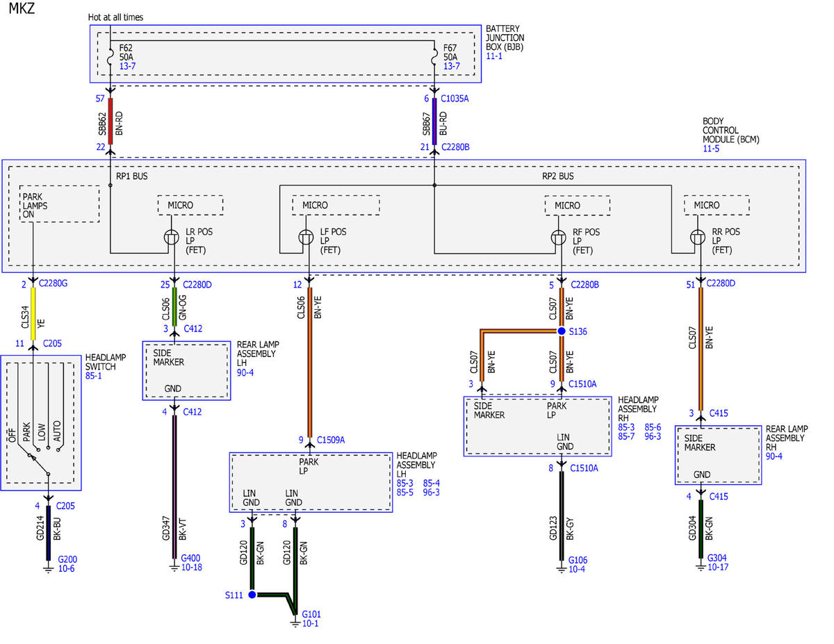Select the GN-OG wire color label

click(x=183, y=306)
